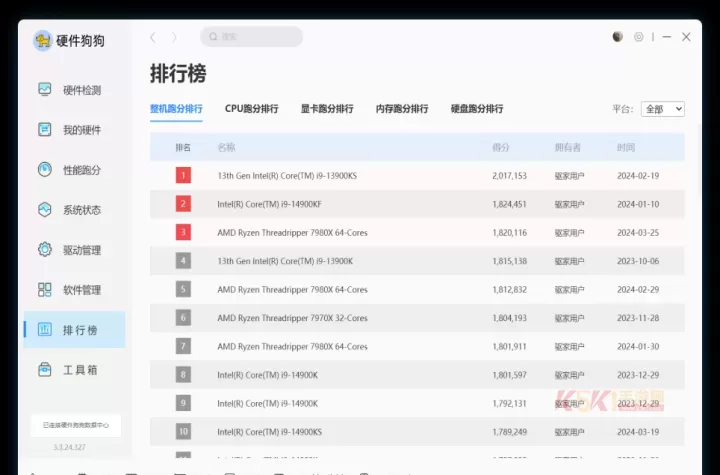Select 13th Gen Intel i9-13900KS row name
720x475 pixels.
287,175
